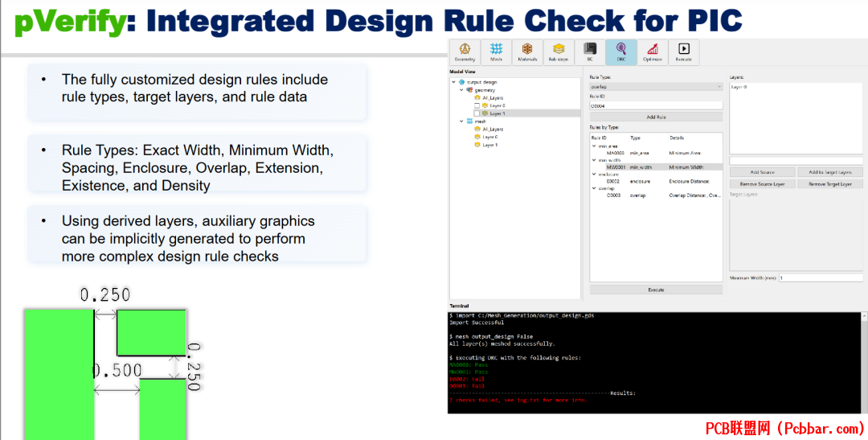This screenshot has height=440, width=868.
Task: Click the Type column header
Action: click(x=636, y=138)
